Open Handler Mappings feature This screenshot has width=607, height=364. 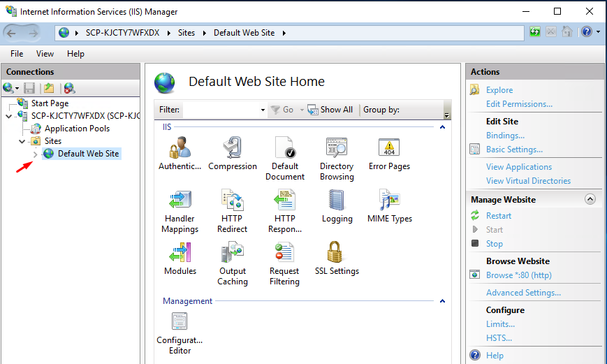pos(180,211)
